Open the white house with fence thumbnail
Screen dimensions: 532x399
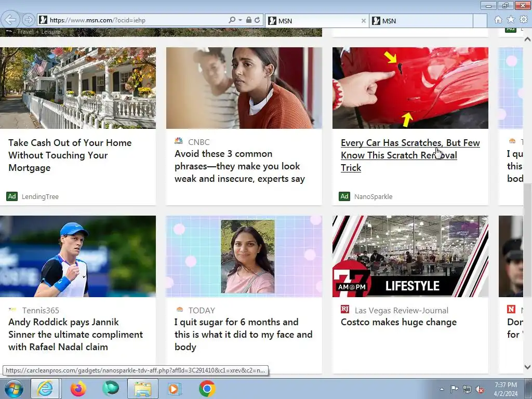[x=78, y=88]
